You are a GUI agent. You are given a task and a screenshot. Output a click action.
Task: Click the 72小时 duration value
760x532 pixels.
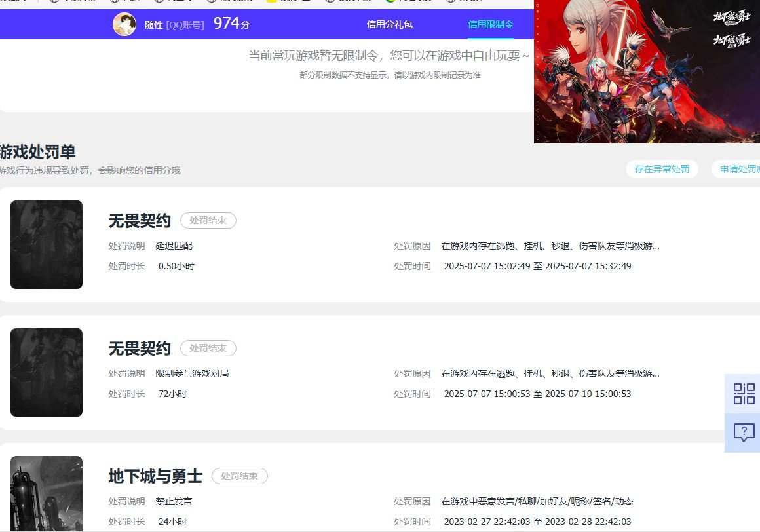tap(172, 394)
